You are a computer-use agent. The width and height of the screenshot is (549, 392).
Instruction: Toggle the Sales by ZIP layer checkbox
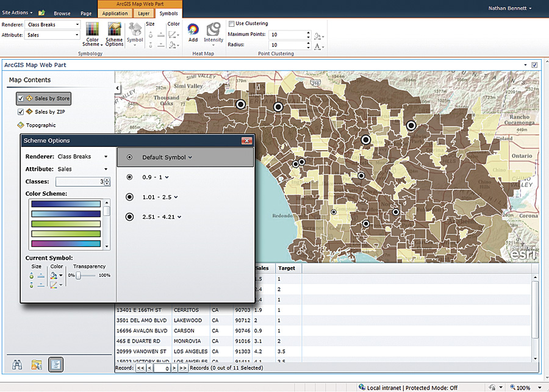click(21, 112)
